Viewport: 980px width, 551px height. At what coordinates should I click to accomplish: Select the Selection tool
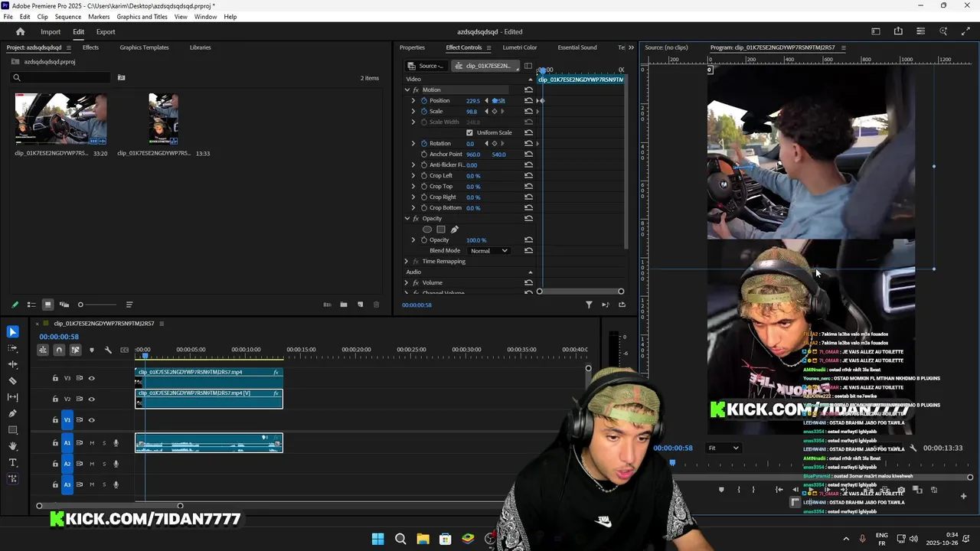(12, 331)
